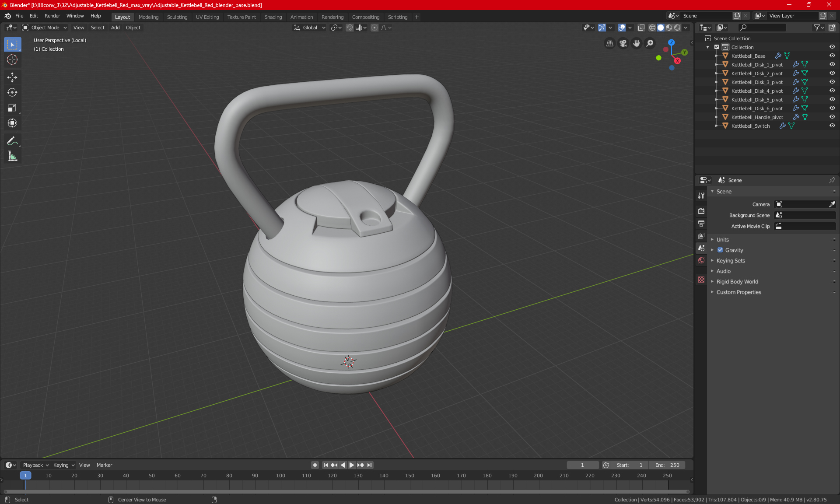Click the End frame field
The image size is (840, 504).
(x=667, y=465)
